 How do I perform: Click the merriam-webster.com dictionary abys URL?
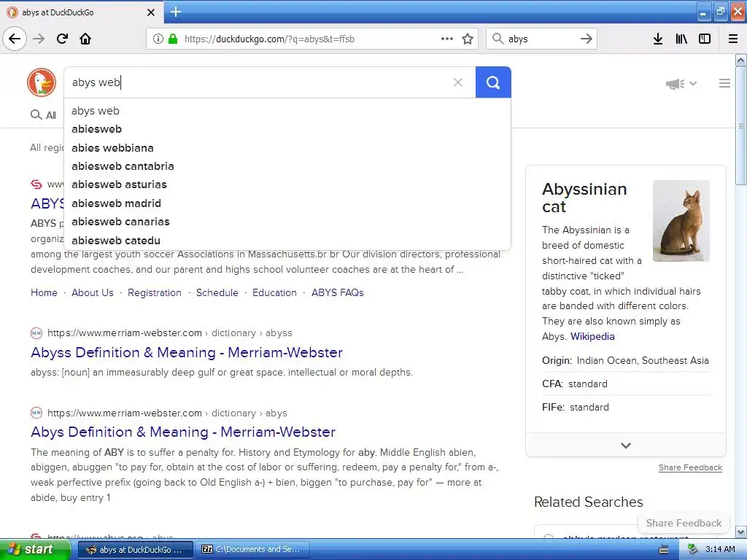point(167,413)
